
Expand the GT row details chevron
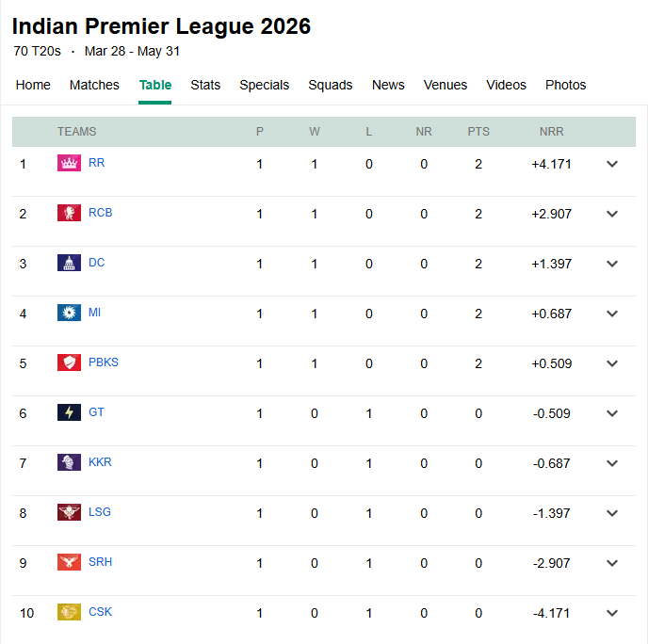(612, 413)
